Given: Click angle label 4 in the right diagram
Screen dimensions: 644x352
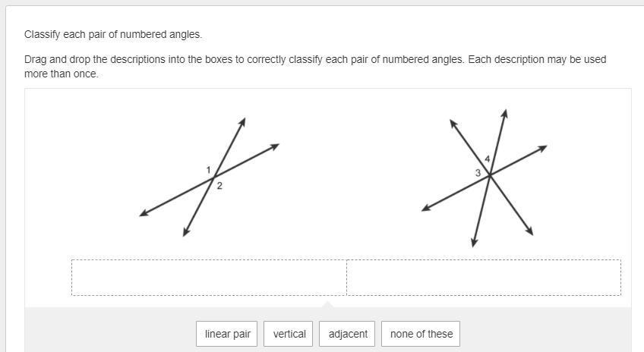Looking at the screenshot, I should click(x=487, y=159).
